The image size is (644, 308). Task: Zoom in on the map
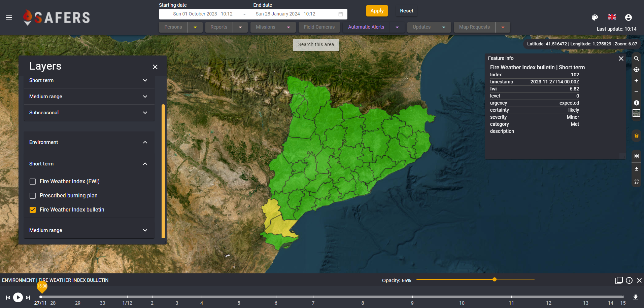tap(636, 81)
